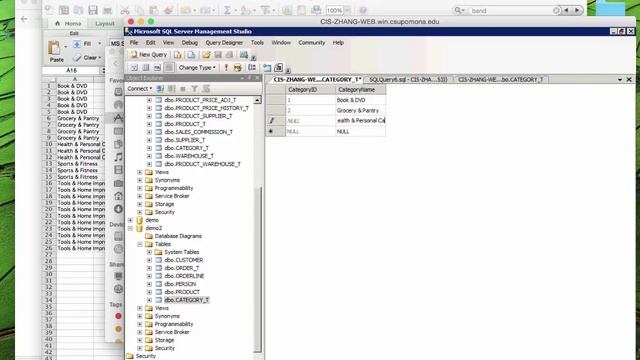The width and height of the screenshot is (640, 360).
Task: Click the Book & DVD grid cell
Action: 360,100
